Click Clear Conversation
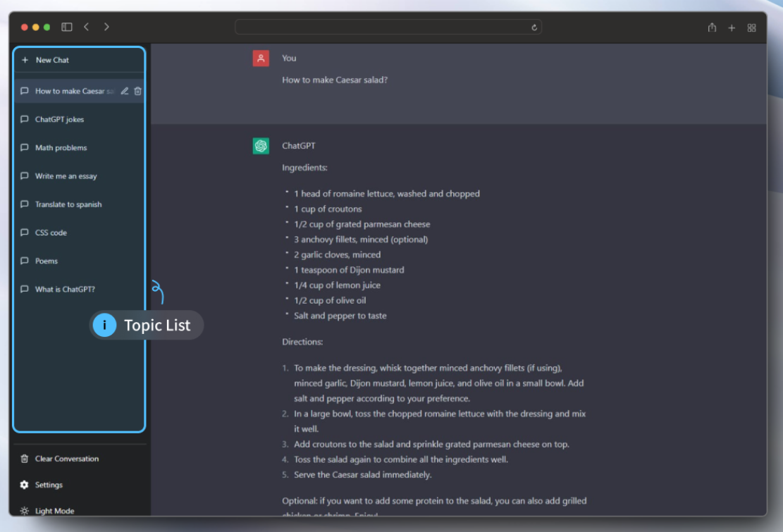This screenshot has width=783, height=532. tap(66, 459)
